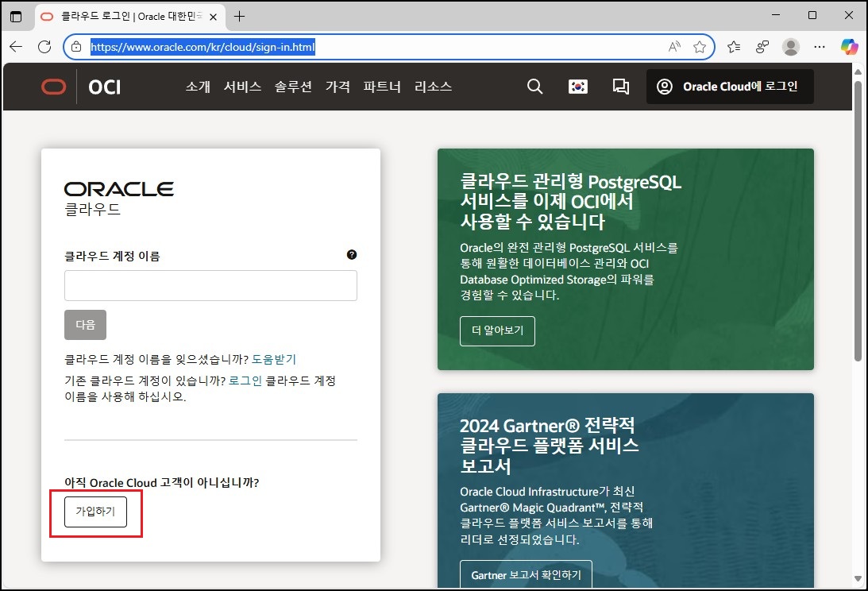Open the 소개 menu
Viewport: 868px width, 591px height.
coord(198,87)
